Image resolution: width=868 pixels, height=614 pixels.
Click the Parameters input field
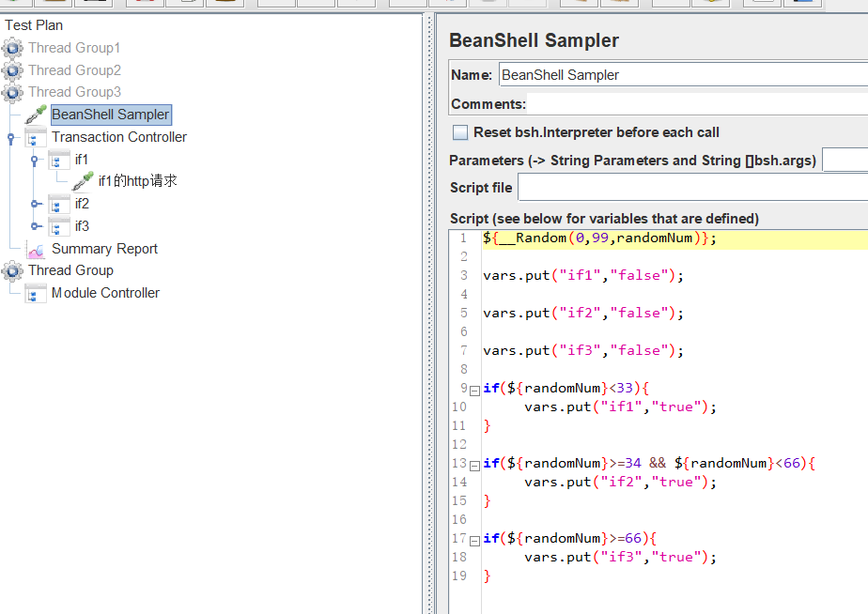tap(845, 161)
